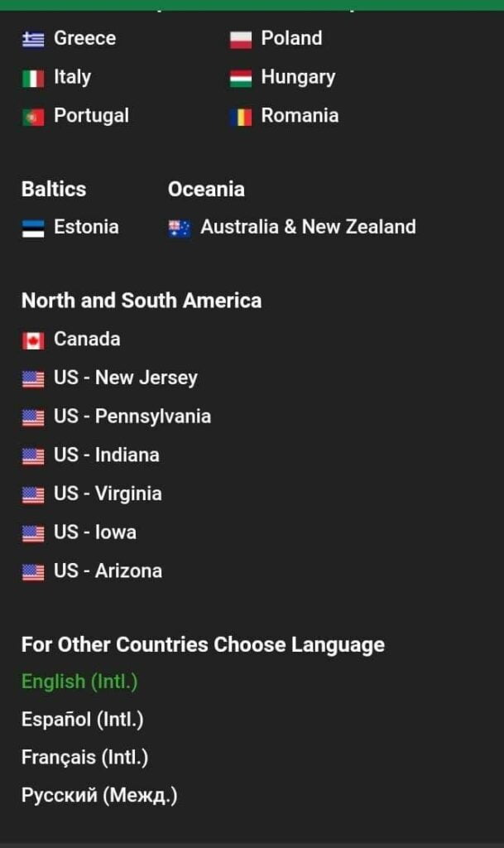Click the Hungary flag icon

(x=241, y=78)
